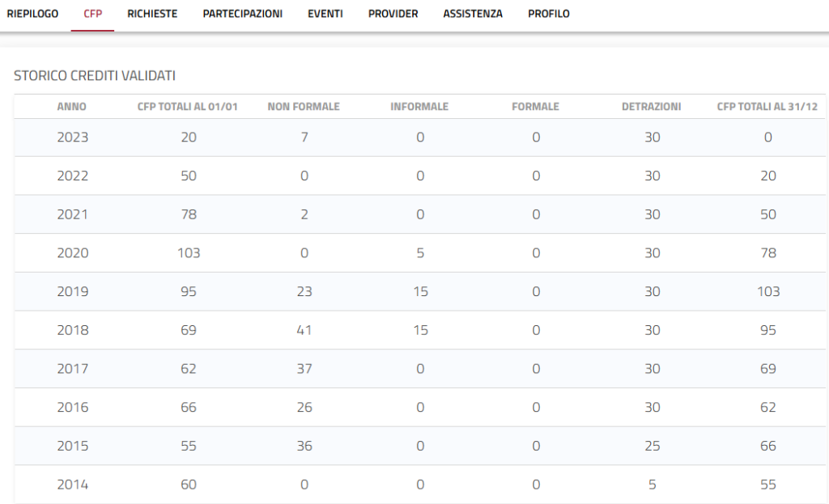Select the 2021 year cell
829x504 pixels.
(x=72, y=214)
